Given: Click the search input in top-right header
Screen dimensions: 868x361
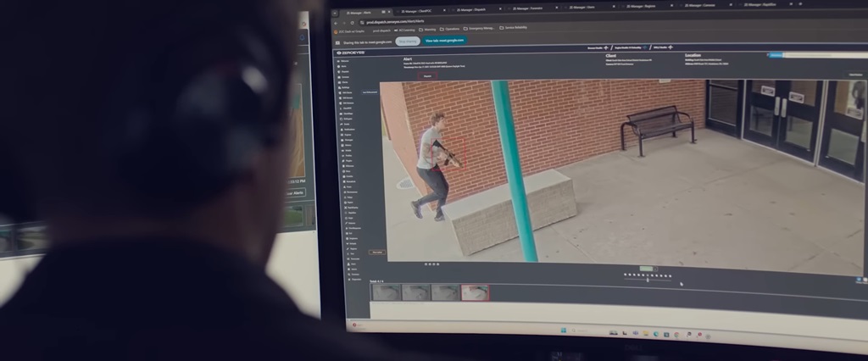Looking at the screenshot, I should [818, 55].
